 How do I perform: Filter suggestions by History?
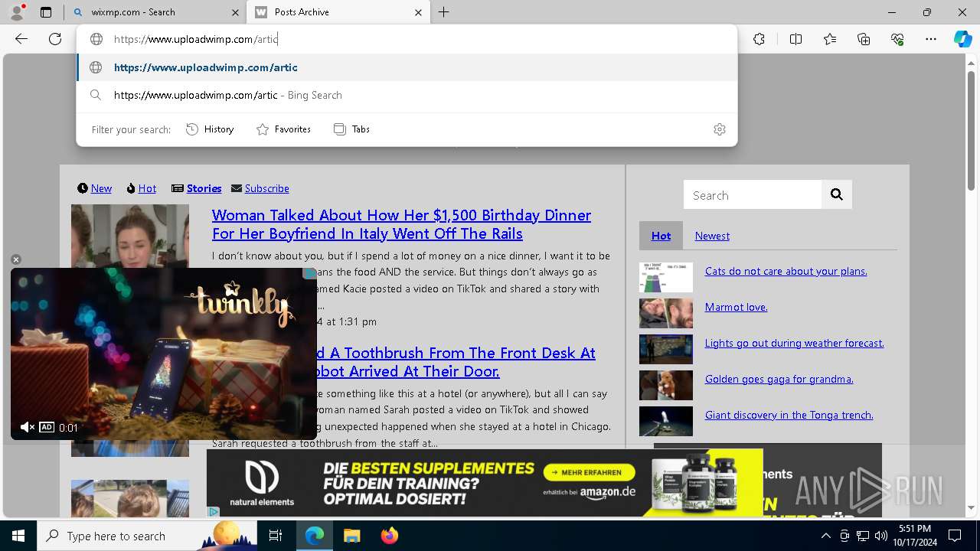(210, 129)
